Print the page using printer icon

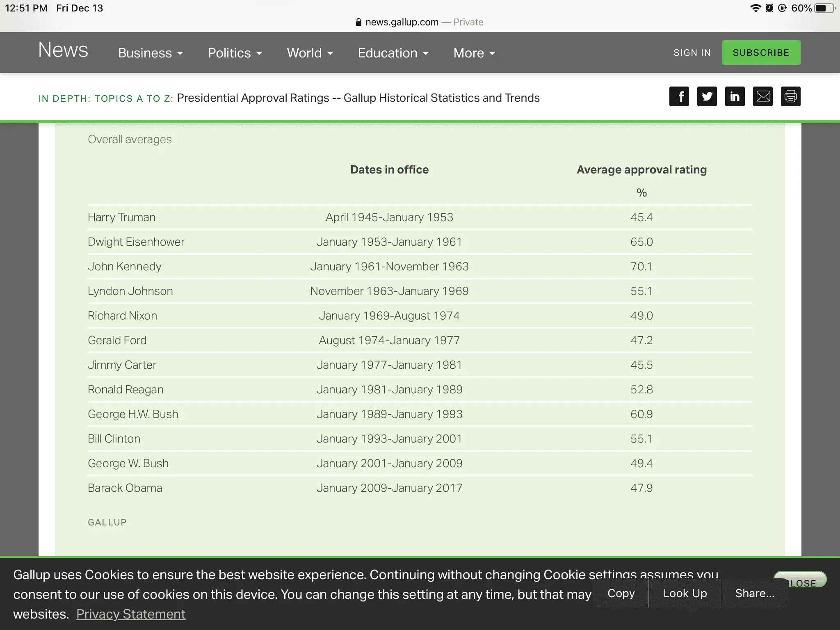pyautogui.click(x=790, y=96)
